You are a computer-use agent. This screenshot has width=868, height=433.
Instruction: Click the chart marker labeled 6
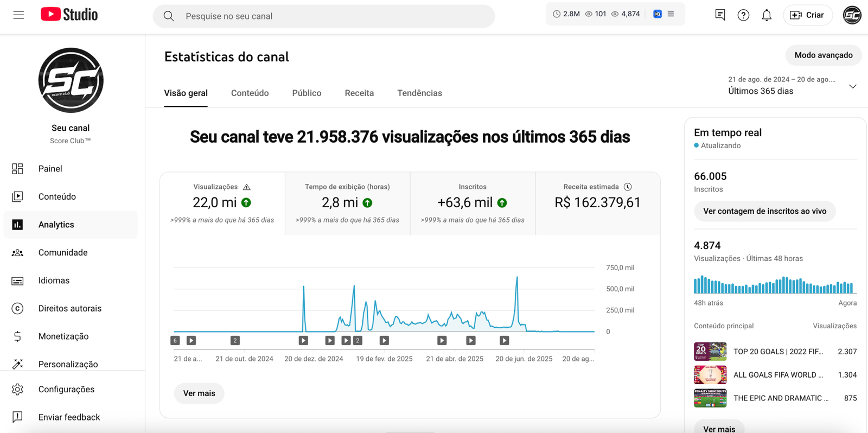175,341
